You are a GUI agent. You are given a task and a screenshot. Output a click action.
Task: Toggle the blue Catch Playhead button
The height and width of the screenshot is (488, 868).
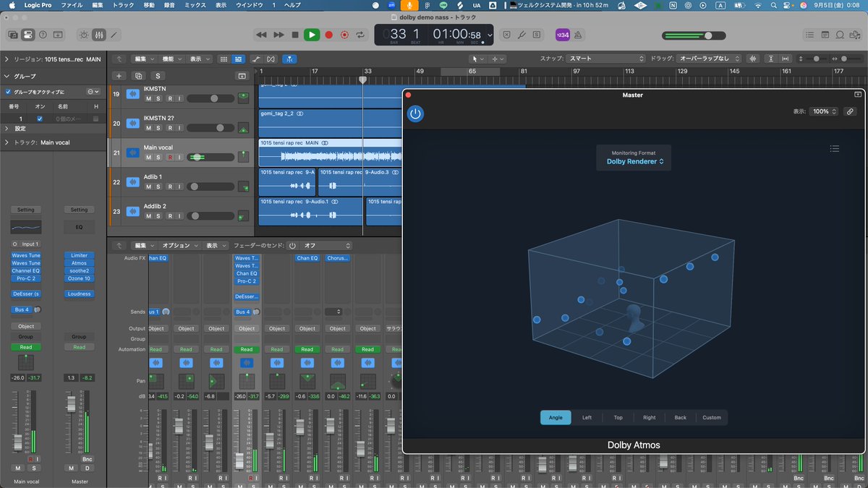(289, 59)
